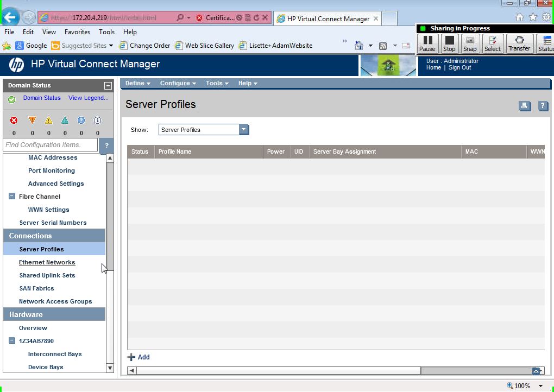Click the yellow minor warning status icon

48,121
